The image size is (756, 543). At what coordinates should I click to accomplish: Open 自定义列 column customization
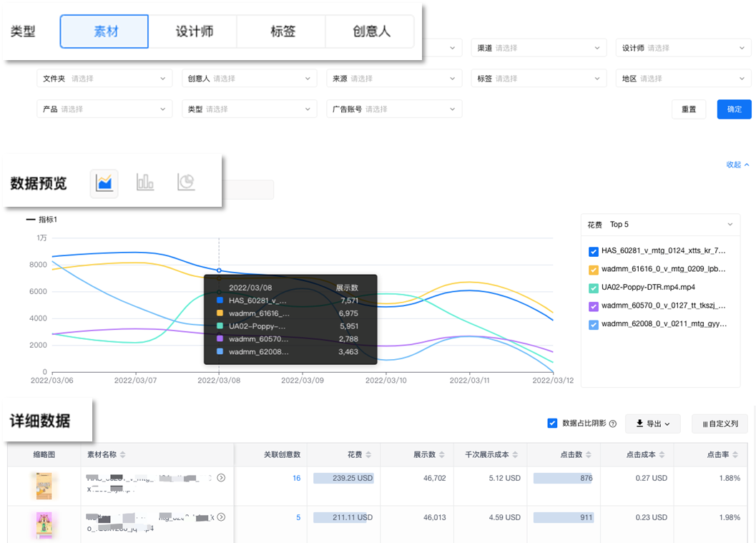(x=720, y=424)
